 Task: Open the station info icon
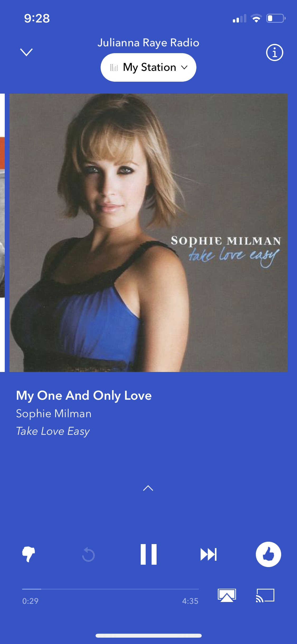pos(275,52)
